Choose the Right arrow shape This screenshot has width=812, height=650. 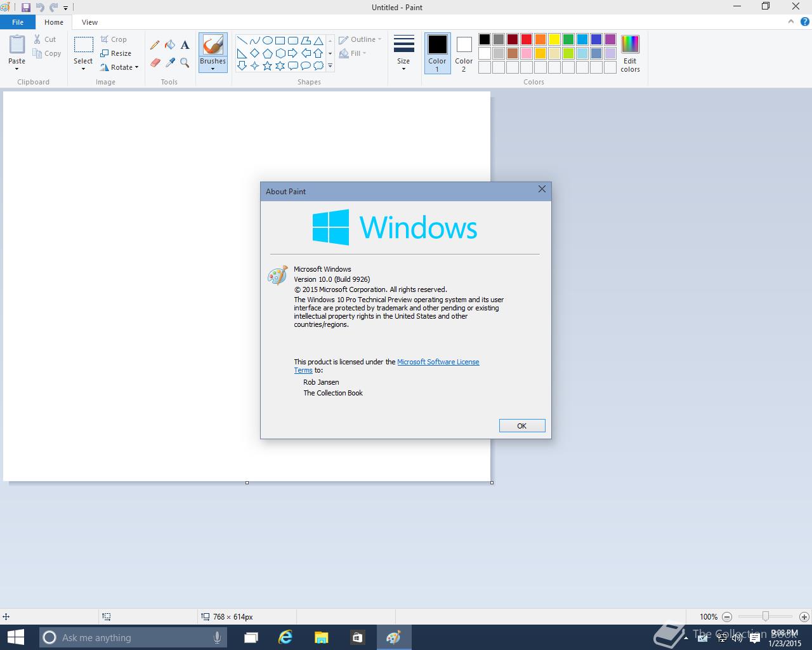coord(292,53)
